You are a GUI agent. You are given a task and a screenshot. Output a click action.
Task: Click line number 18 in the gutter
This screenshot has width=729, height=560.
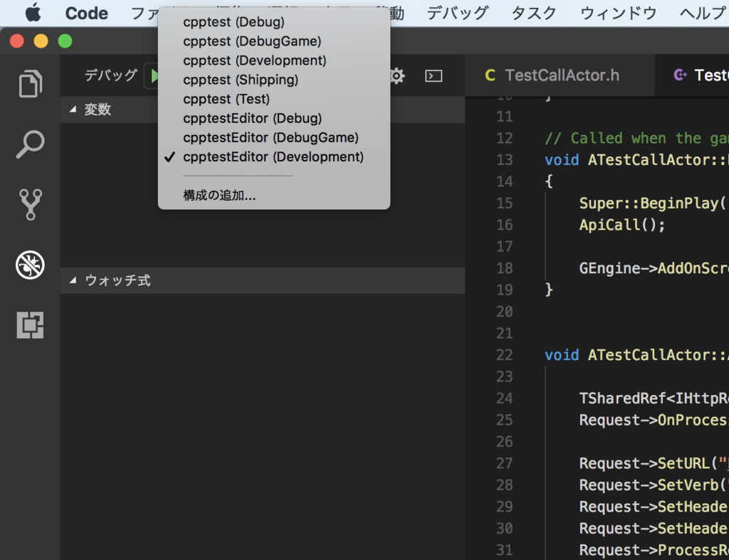coord(505,268)
